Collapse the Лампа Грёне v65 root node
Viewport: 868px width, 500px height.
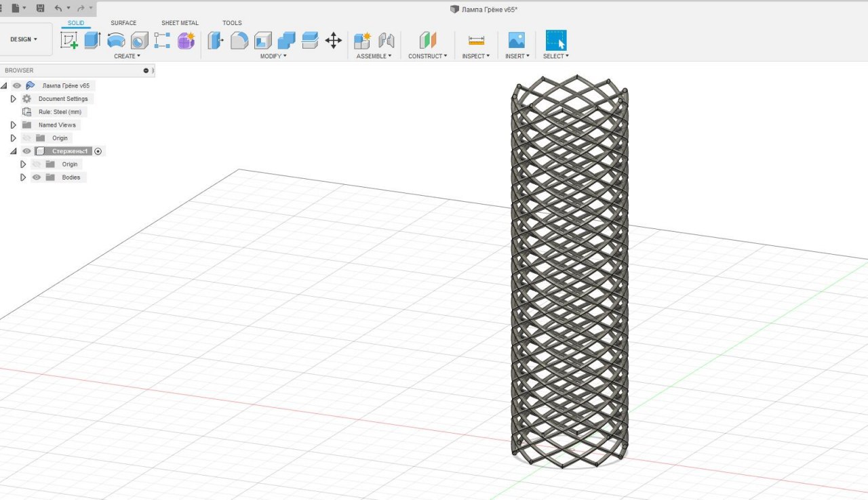[4, 86]
